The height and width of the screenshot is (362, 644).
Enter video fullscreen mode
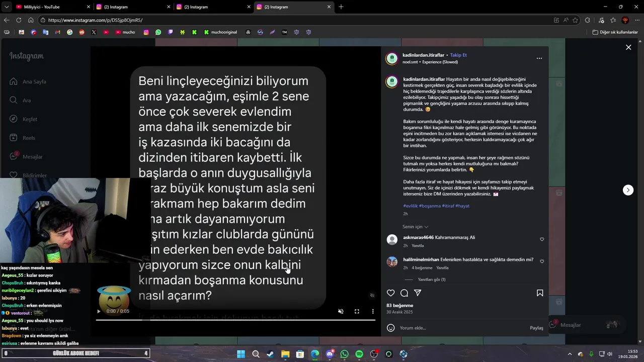coord(357,311)
